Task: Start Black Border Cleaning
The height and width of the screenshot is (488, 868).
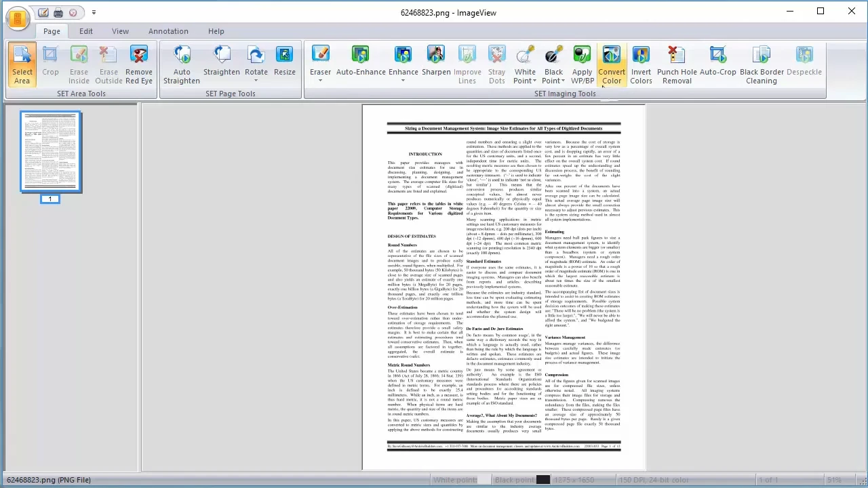Action: pos(762,66)
